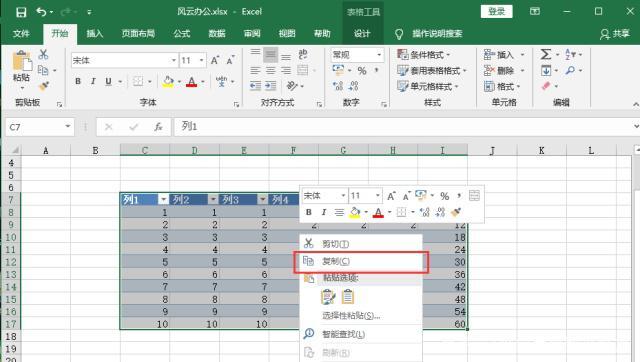Screen dimensions: 640x362
Task: Click the ribbon Copy icon
Action: (x=43, y=70)
